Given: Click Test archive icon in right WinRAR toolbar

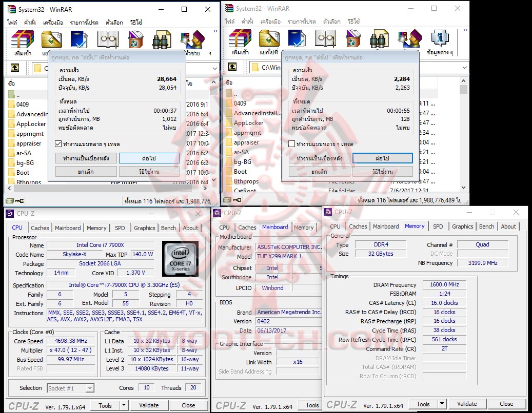Looking at the screenshot, I should point(297,38).
